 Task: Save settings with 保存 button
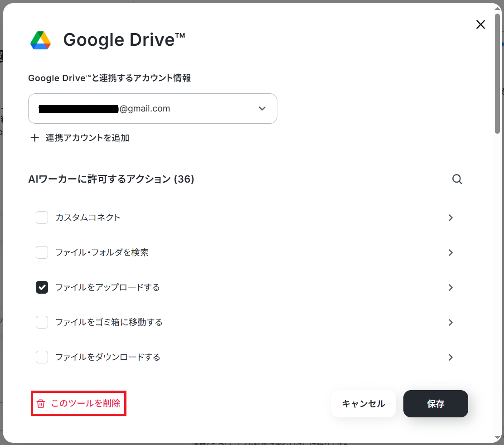[x=436, y=404]
